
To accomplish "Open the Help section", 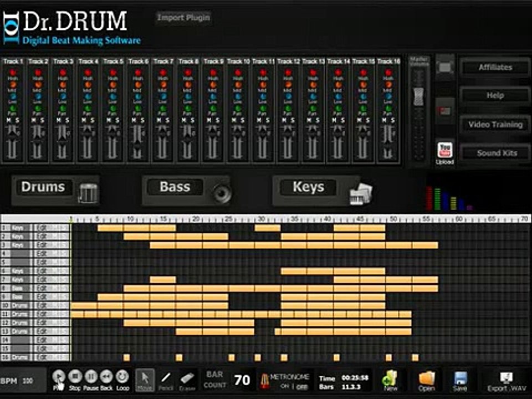I will [x=495, y=95].
